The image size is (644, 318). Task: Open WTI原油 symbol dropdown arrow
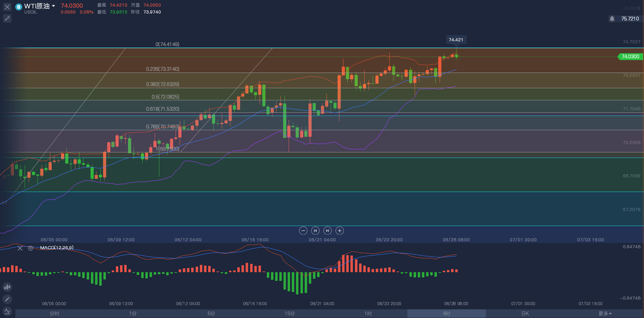point(53,6)
